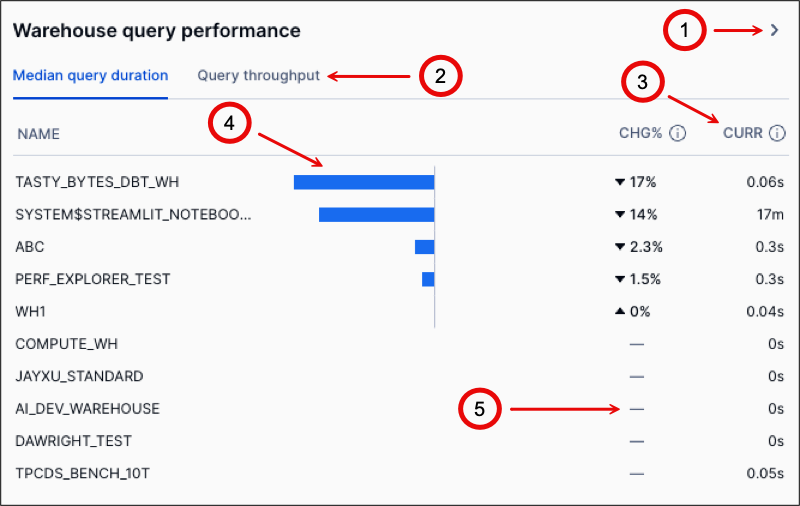
Task: Select the PERF_EXPLORER_TEST warehouse name
Action: tap(93, 279)
